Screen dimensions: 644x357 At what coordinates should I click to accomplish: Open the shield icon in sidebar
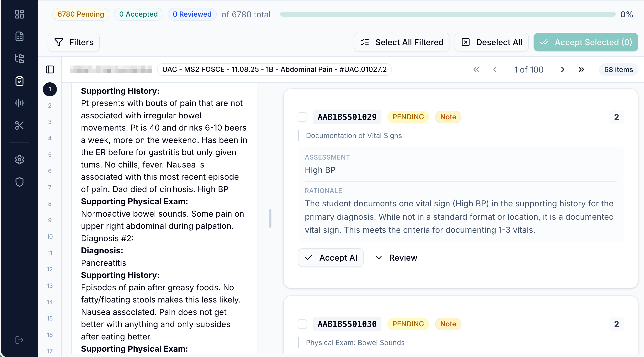coord(19,182)
